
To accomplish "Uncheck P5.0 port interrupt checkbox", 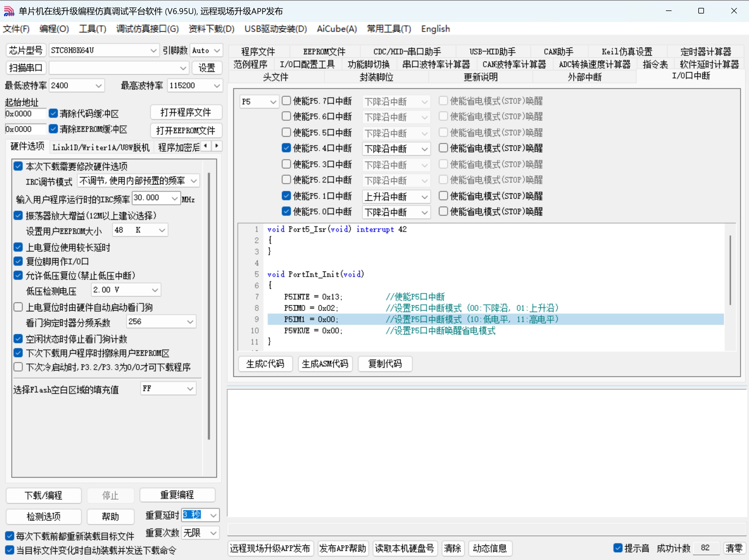I will [x=286, y=211].
